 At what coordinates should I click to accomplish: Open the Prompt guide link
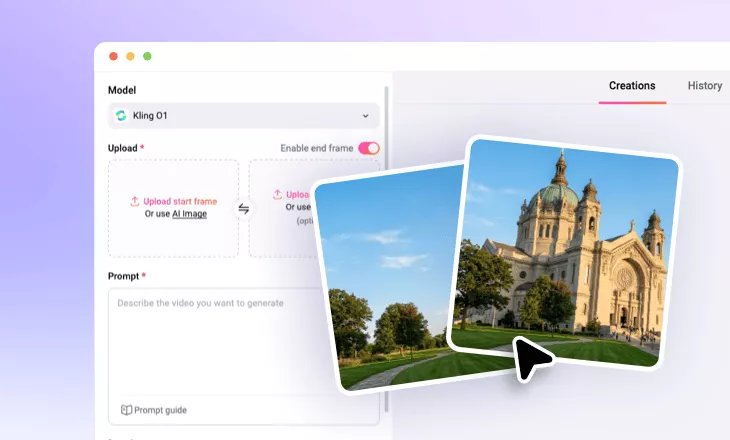[x=160, y=410]
